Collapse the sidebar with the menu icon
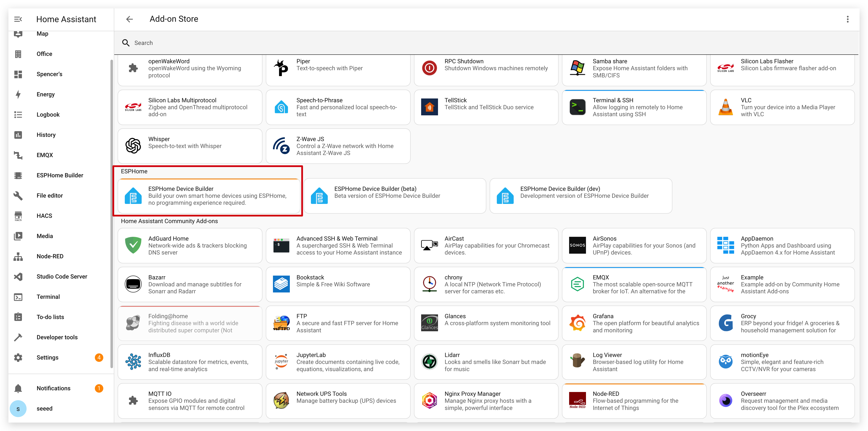Image resolution: width=868 pixels, height=431 pixels. 18,19
